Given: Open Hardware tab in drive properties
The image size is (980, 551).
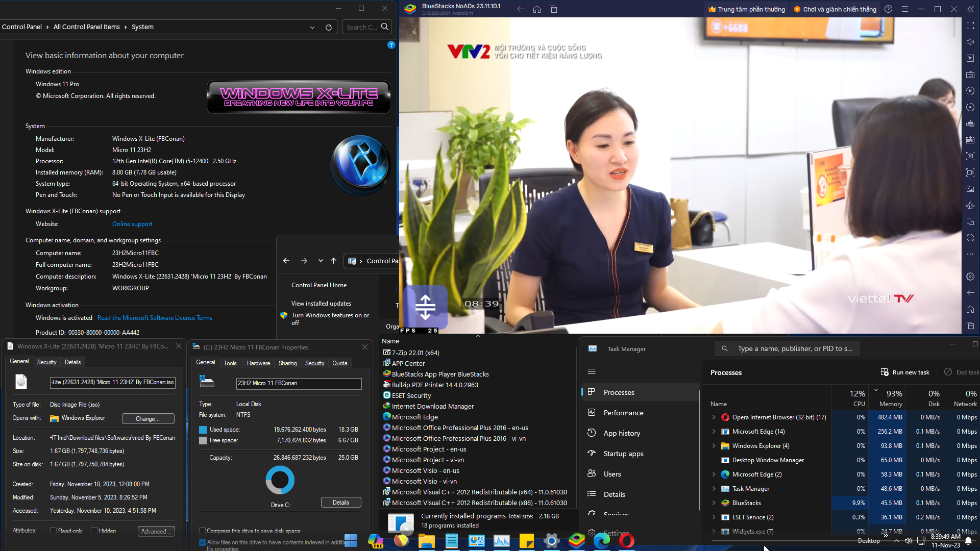Looking at the screenshot, I should [x=258, y=363].
